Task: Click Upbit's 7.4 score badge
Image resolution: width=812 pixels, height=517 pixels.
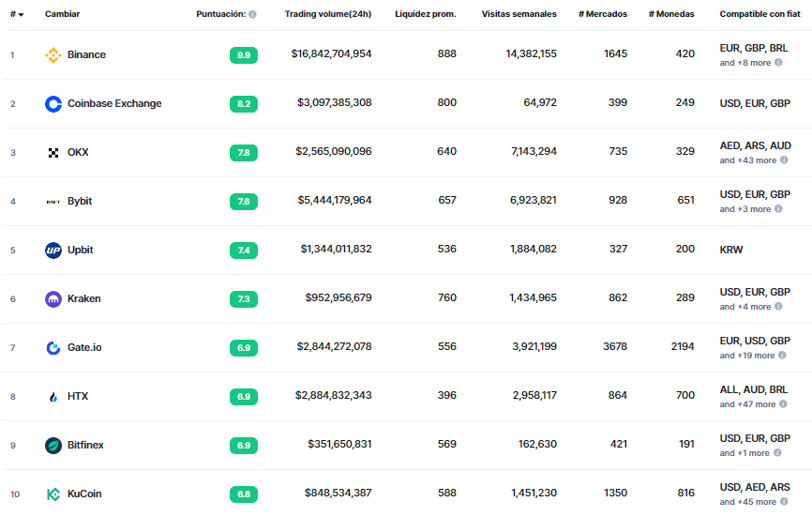Action: click(244, 251)
